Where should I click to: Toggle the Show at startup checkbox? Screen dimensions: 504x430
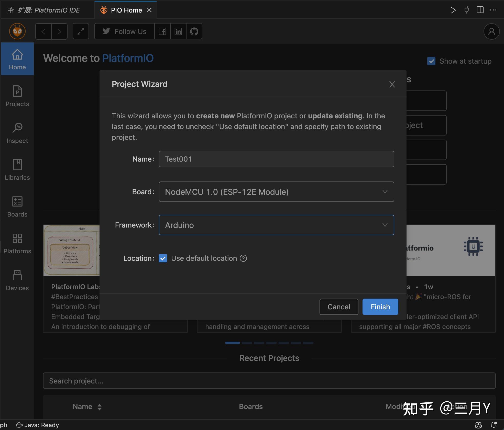pyautogui.click(x=431, y=61)
